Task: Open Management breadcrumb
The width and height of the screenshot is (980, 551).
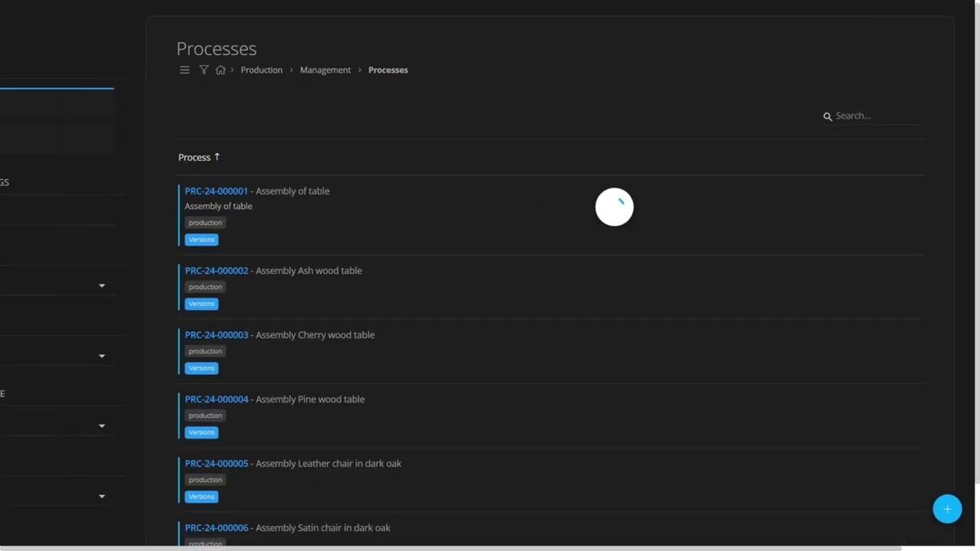Action: pyautogui.click(x=325, y=70)
